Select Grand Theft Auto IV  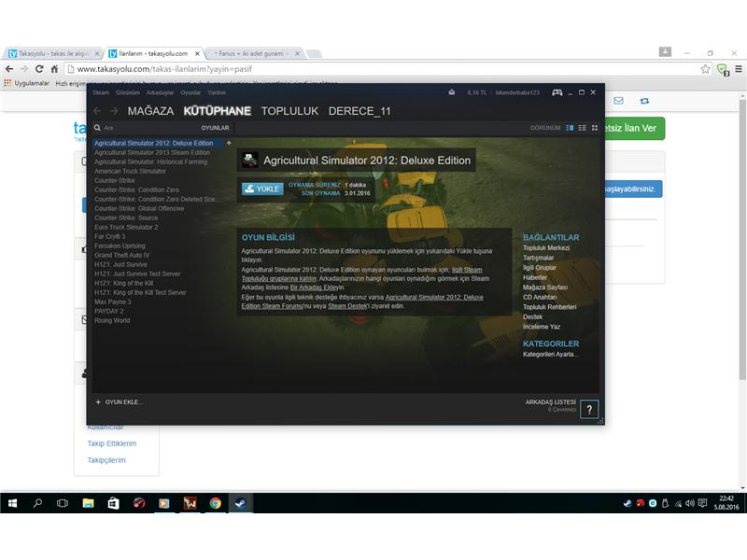122,255
